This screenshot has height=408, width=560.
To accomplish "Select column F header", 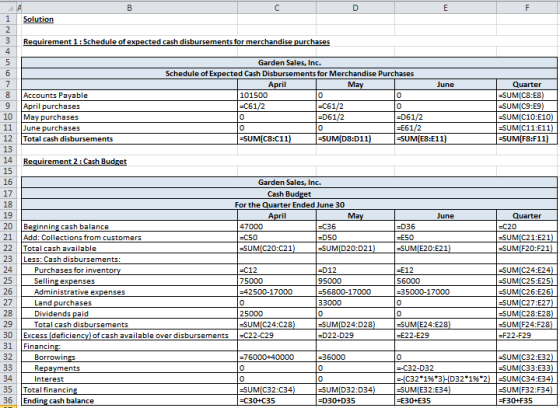I will (x=527, y=8).
